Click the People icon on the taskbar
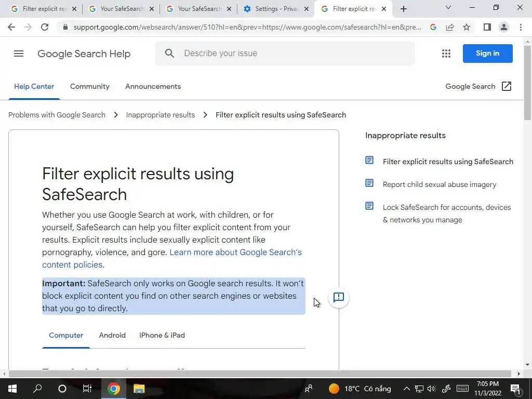532x399 pixels. (x=309, y=389)
